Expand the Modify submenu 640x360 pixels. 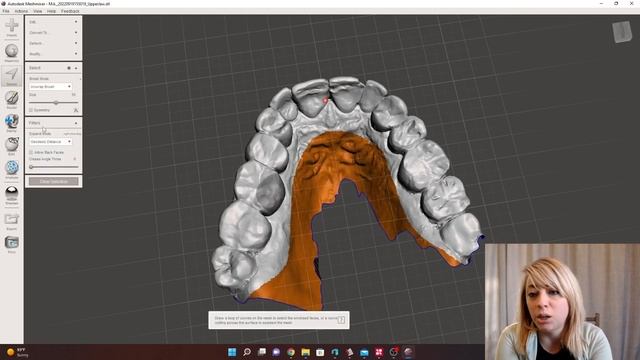coord(76,54)
